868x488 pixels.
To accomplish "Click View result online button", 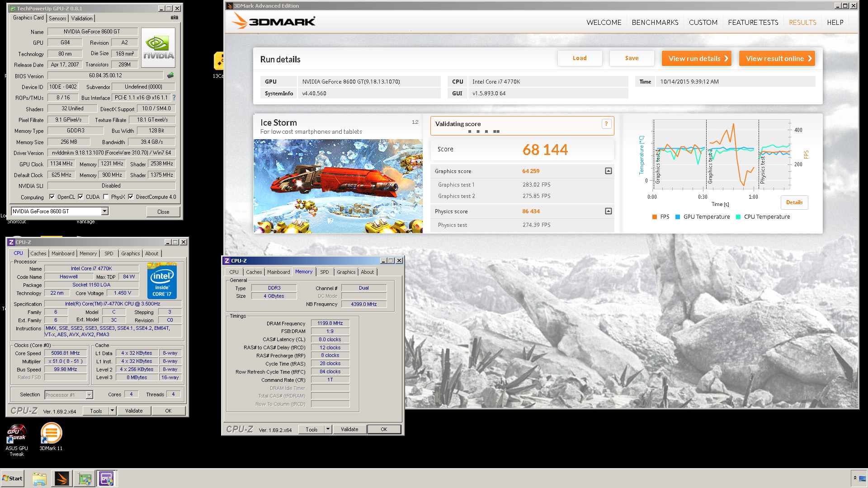I will [777, 58].
